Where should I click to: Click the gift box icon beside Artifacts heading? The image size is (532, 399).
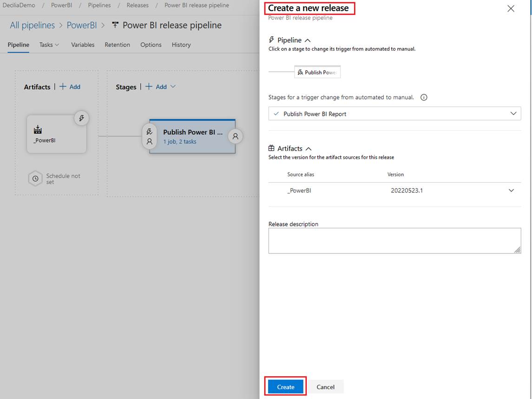pyautogui.click(x=271, y=148)
